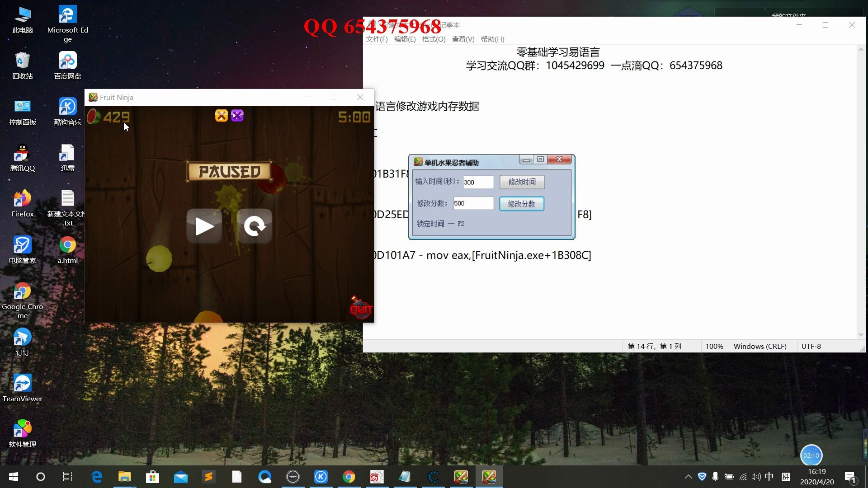Restart the Fruit Ninja round with retry button
The height and width of the screenshot is (488, 868).
click(x=255, y=226)
